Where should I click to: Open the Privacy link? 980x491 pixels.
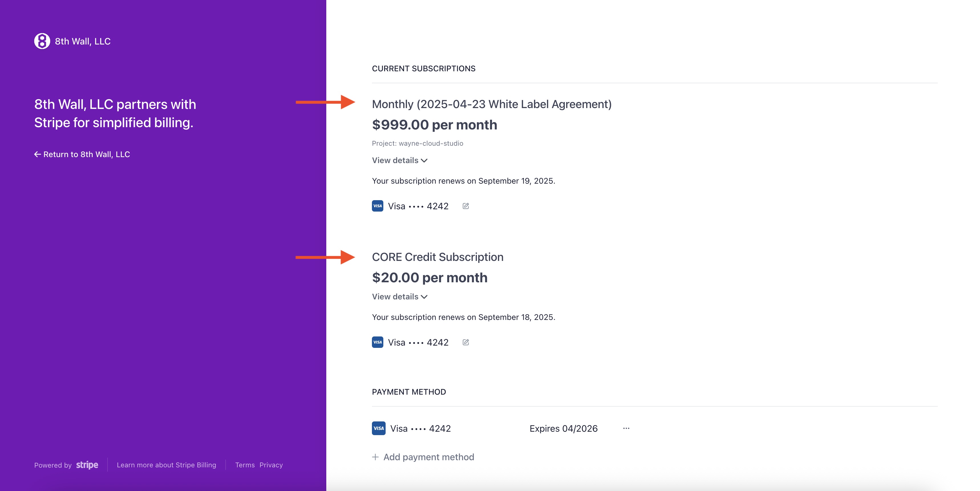pos(271,465)
